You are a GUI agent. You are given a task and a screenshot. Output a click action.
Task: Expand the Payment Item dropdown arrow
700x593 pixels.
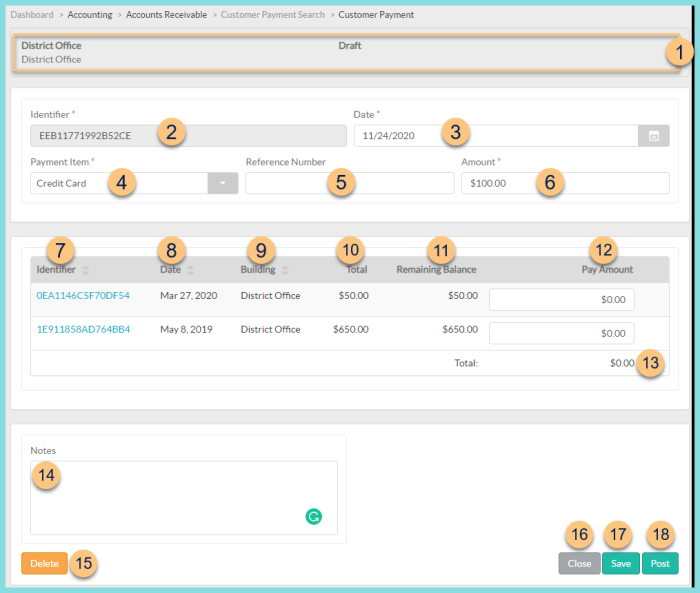[223, 183]
